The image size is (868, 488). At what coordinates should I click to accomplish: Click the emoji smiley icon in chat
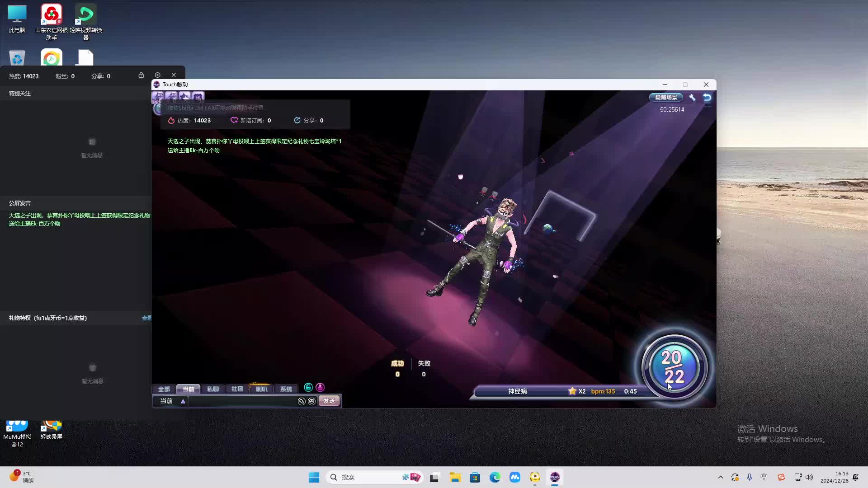pos(311,401)
